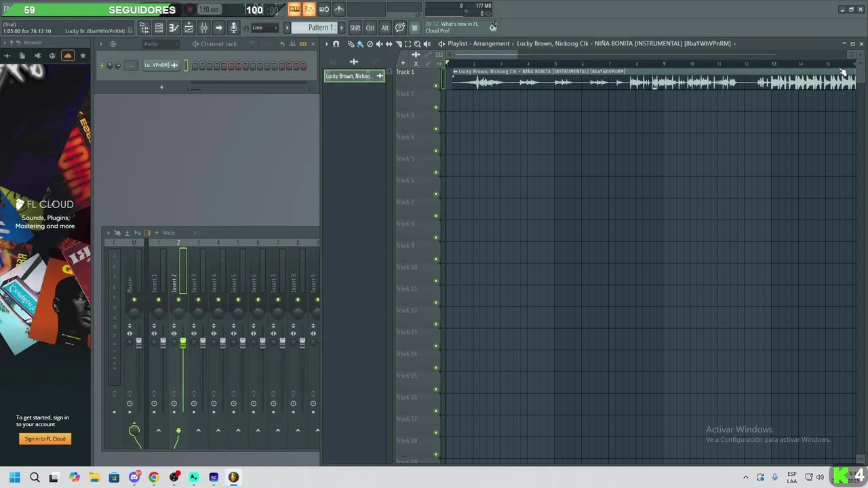Select the Draw pencil tool in Playlist
Screen dimensions: 868x488
click(351, 44)
